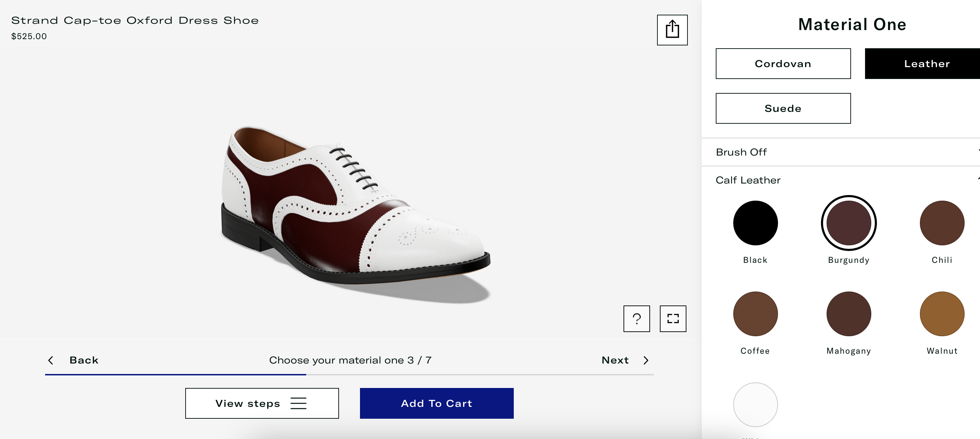Click the share icon button
980x439 pixels.
(x=672, y=30)
